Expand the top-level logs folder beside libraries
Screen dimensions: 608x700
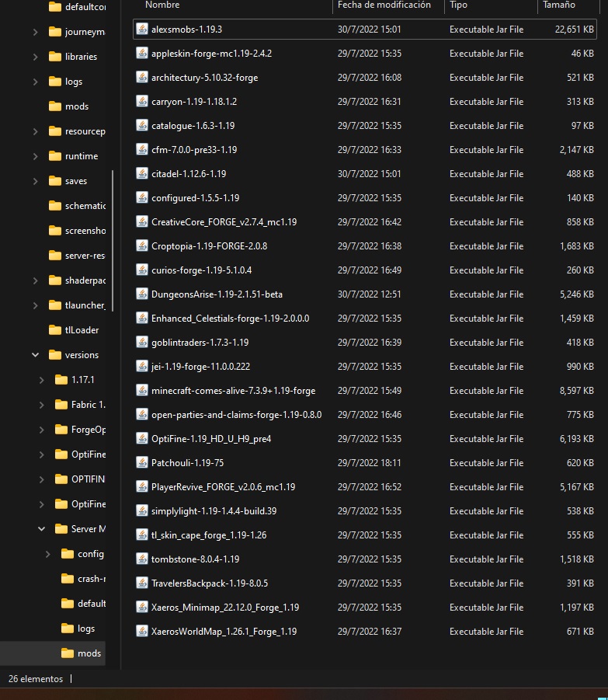coord(35,82)
